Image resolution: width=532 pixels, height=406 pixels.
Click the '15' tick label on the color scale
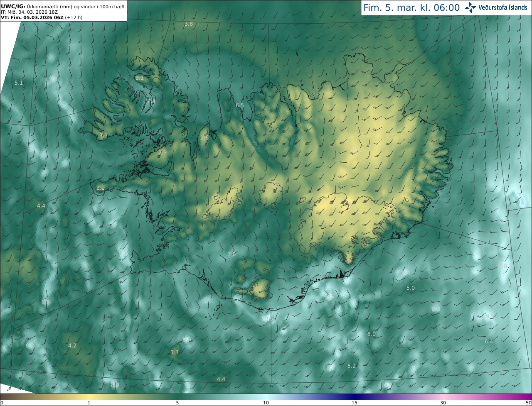point(355,403)
